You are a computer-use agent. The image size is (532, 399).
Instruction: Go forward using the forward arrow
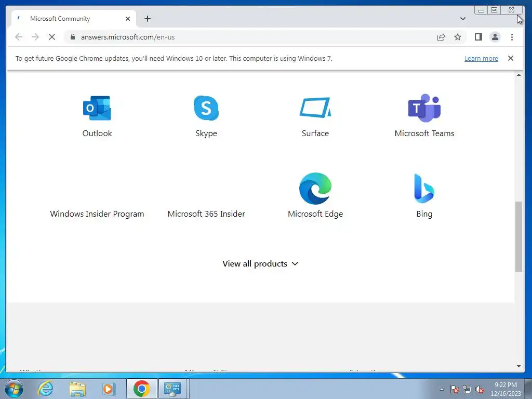35,37
